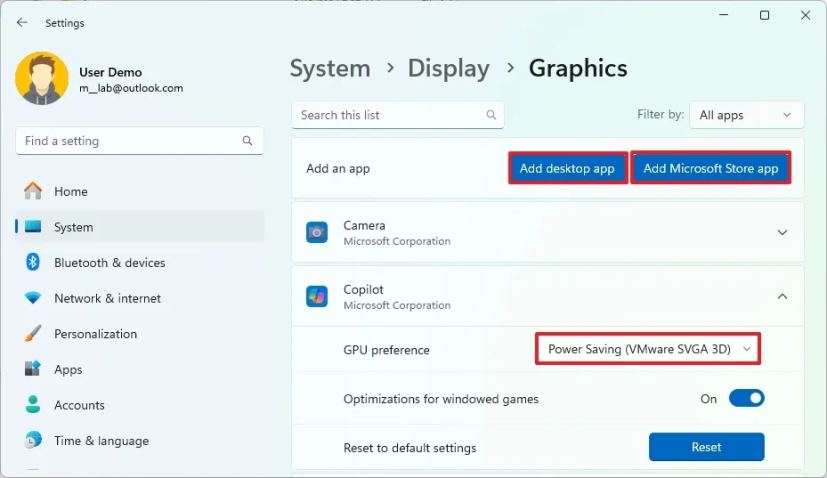Image resolution: width=827 pixels, height=478 pixels.
Task: Click the Accounts person icon
Action: coord(33,405)
